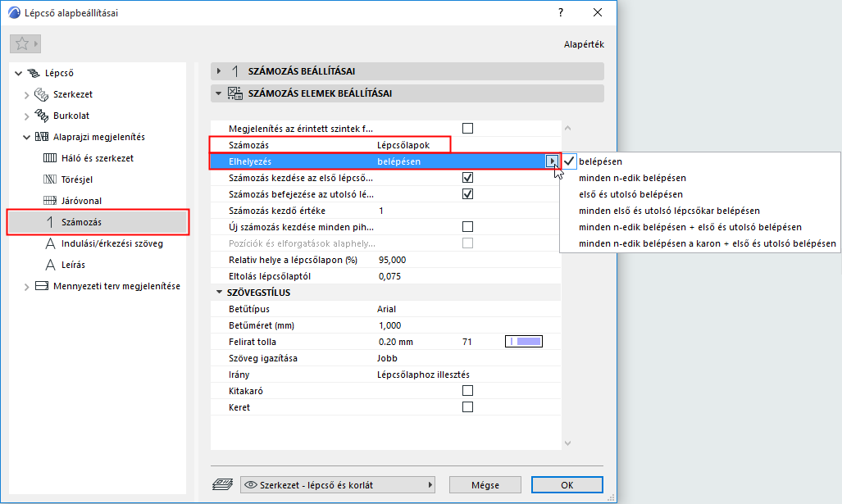Click the Alapérték label
Viewport: 842px width, 504px height.
(x=584, y=44)
